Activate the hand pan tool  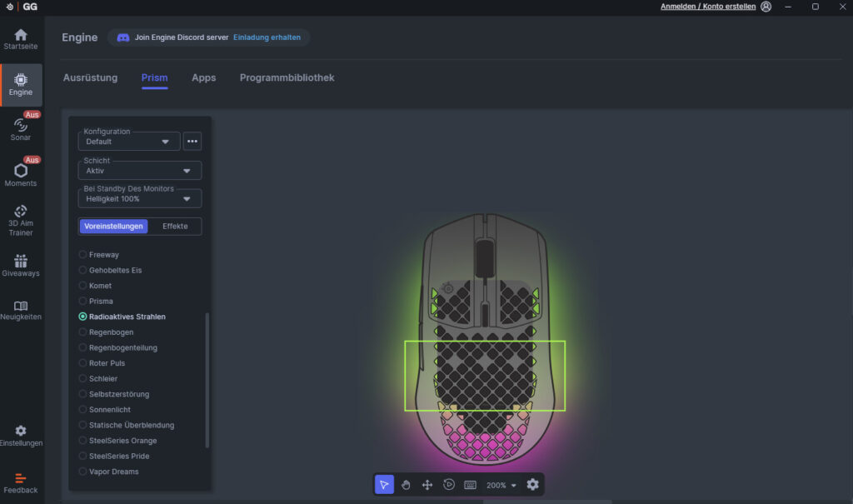tap(406, 485)
